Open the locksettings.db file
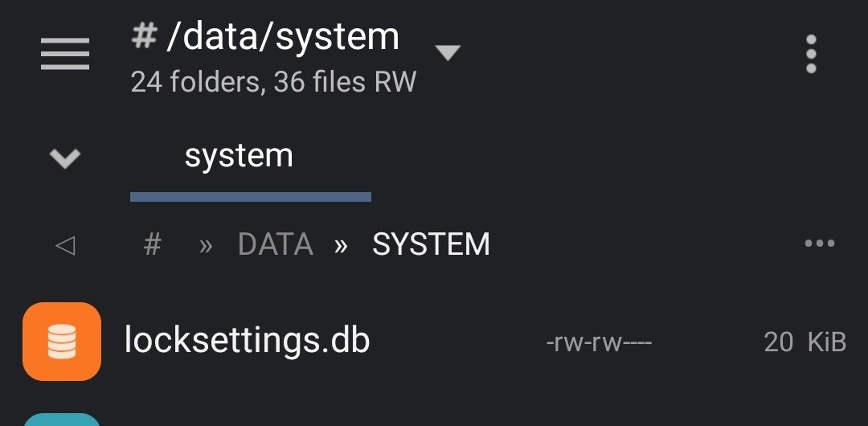Screen dimensions: 868x426 point(434,342)
